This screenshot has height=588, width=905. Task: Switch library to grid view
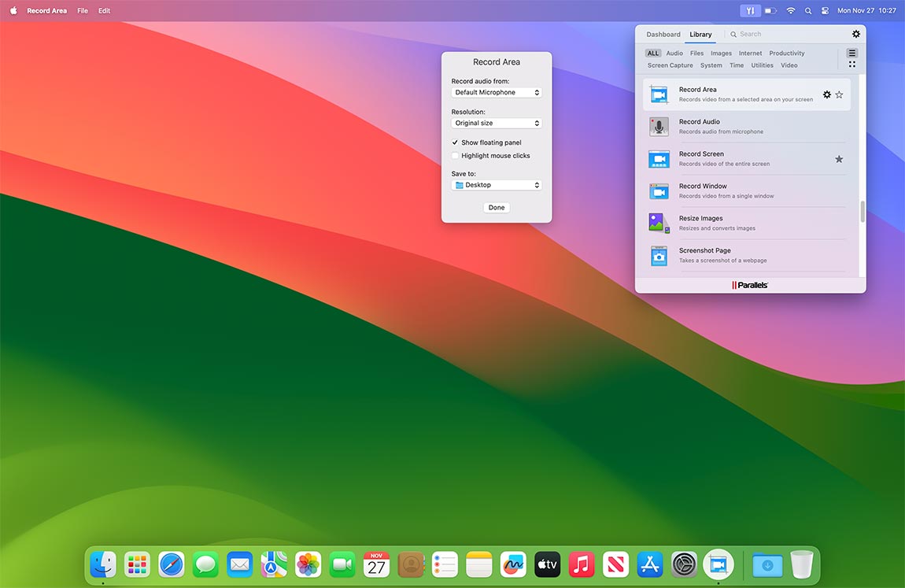click(851, 65)
